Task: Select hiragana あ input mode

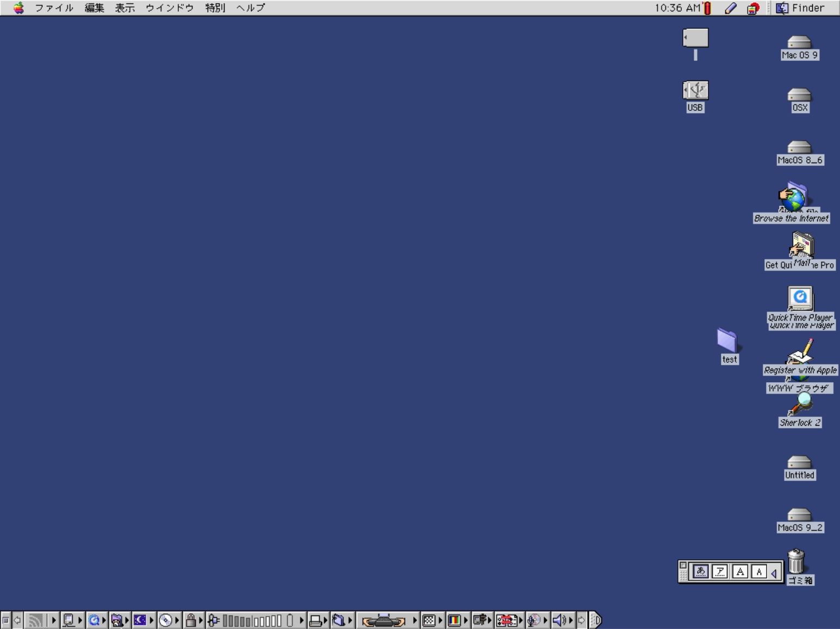Action: [701, 571]
